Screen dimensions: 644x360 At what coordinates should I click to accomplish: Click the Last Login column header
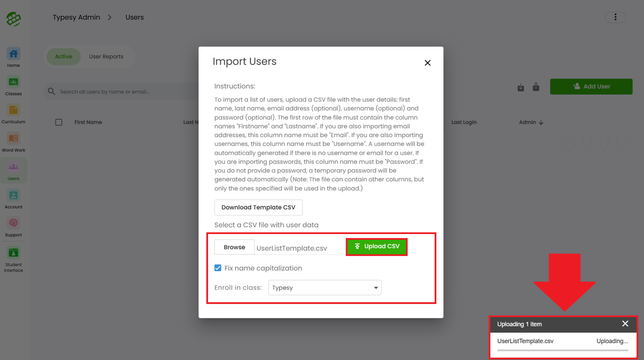click(464, 122)
